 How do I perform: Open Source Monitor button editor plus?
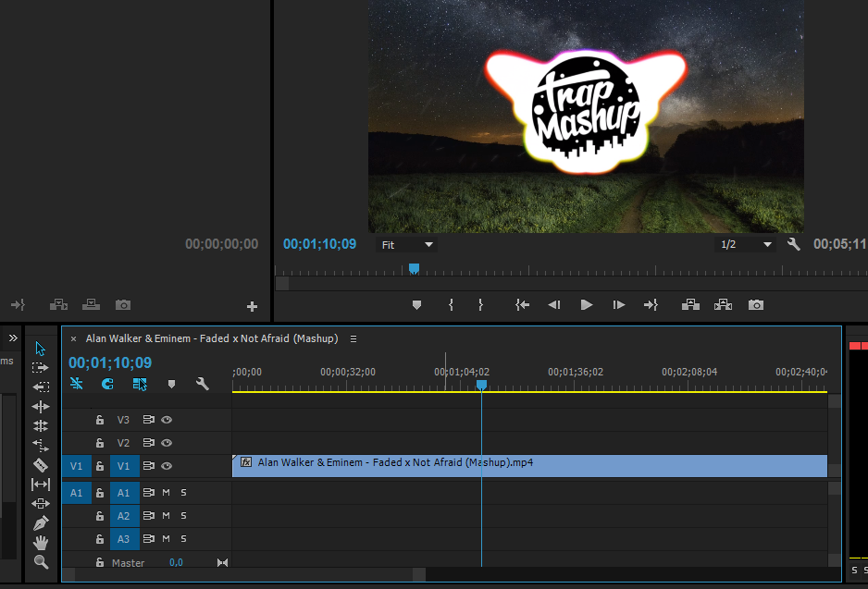pyautogui.click(x=252, y=306)
